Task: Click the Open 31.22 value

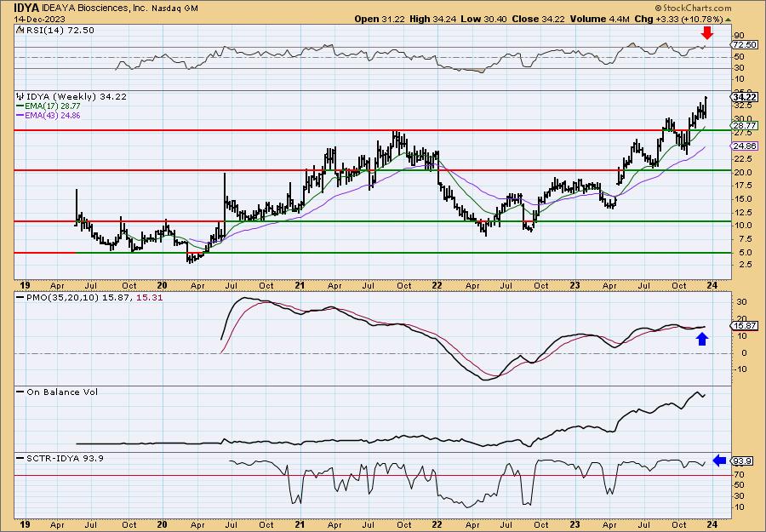Action: pos(380,19)
